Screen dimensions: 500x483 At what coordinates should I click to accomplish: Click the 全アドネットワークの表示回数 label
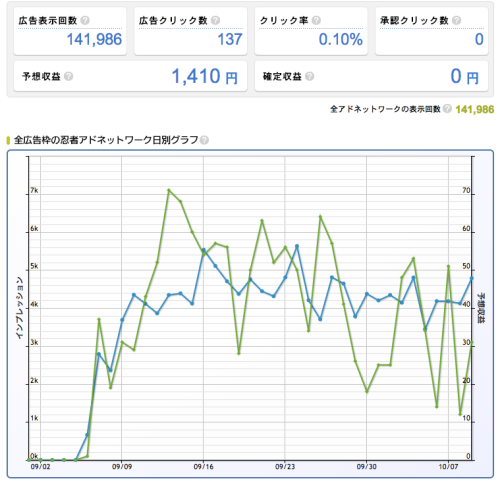tap(385, 109)
